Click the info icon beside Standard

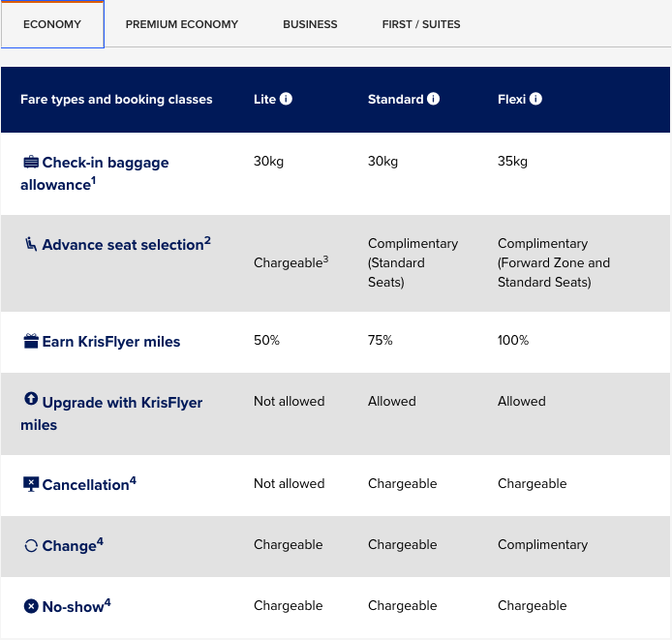coord(434,99)
